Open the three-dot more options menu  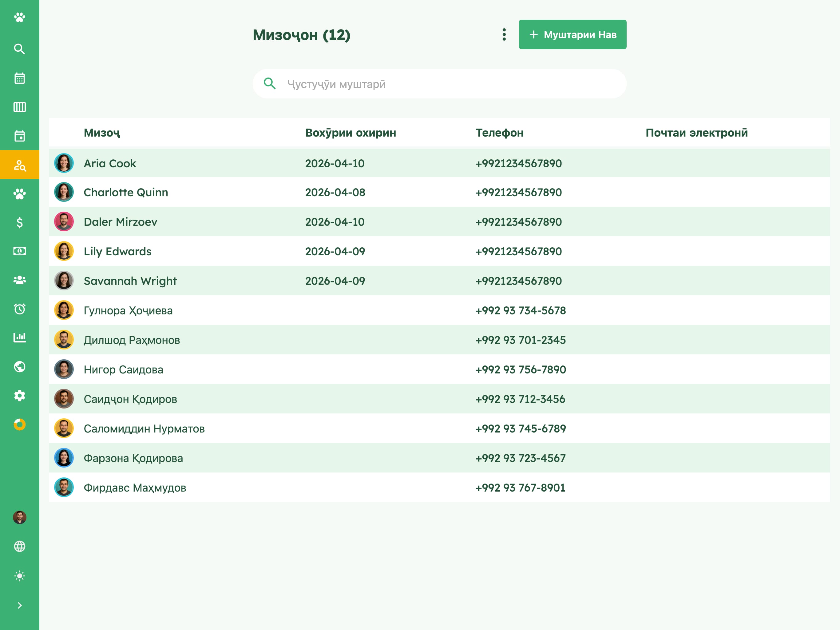(504, 34)
